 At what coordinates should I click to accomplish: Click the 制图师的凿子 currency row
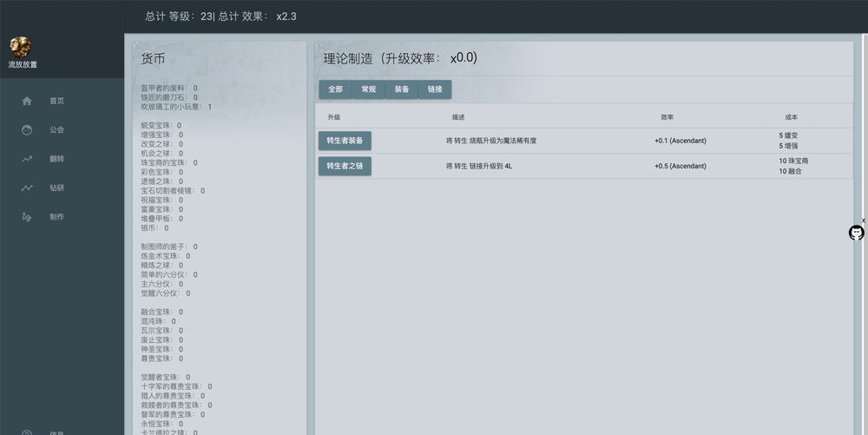point(169,247)
